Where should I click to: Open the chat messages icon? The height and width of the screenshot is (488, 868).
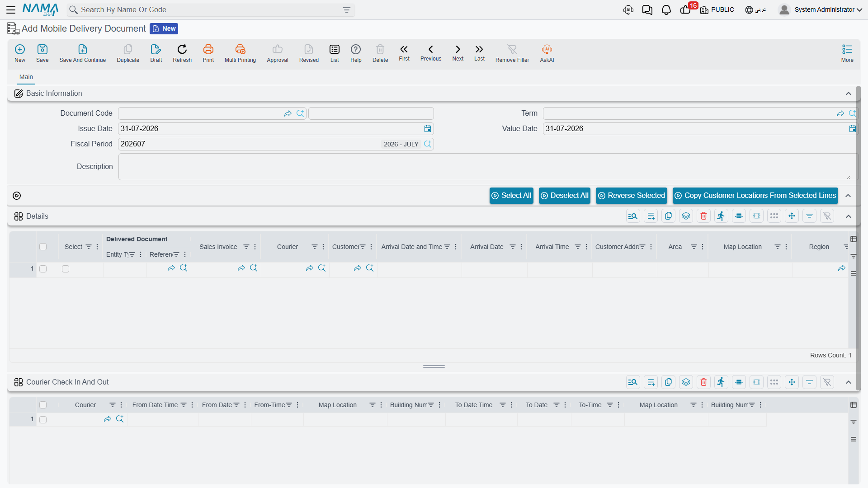pos(647,10)
